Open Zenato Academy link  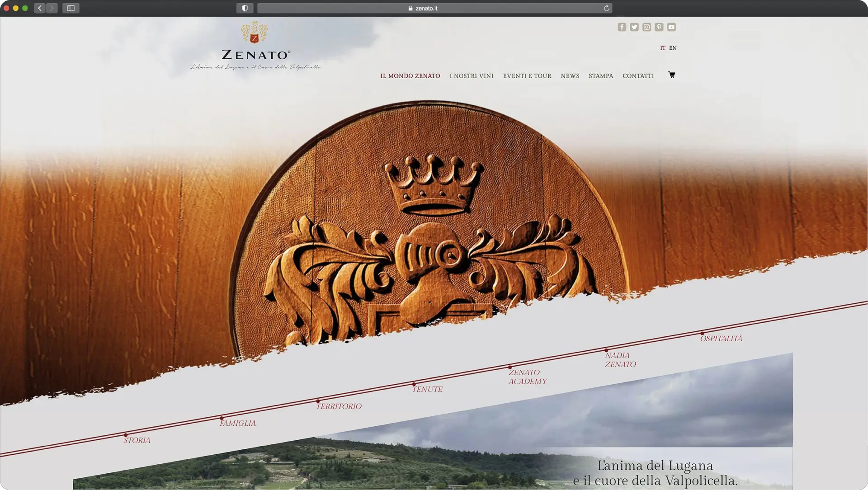[528, 377]
